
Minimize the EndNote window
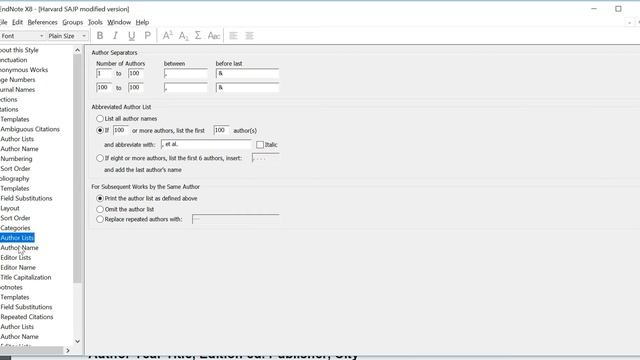pos(594,9)
